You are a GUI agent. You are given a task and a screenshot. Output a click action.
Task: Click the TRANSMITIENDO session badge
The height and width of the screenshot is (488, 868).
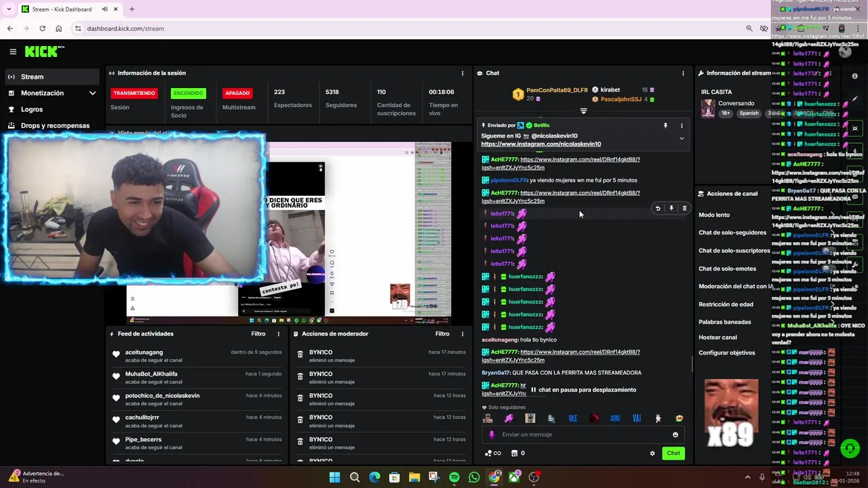tap(134, 93)
